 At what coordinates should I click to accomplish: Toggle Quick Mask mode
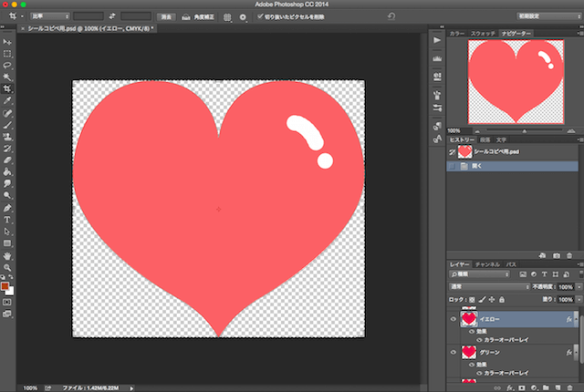[7, 302]
